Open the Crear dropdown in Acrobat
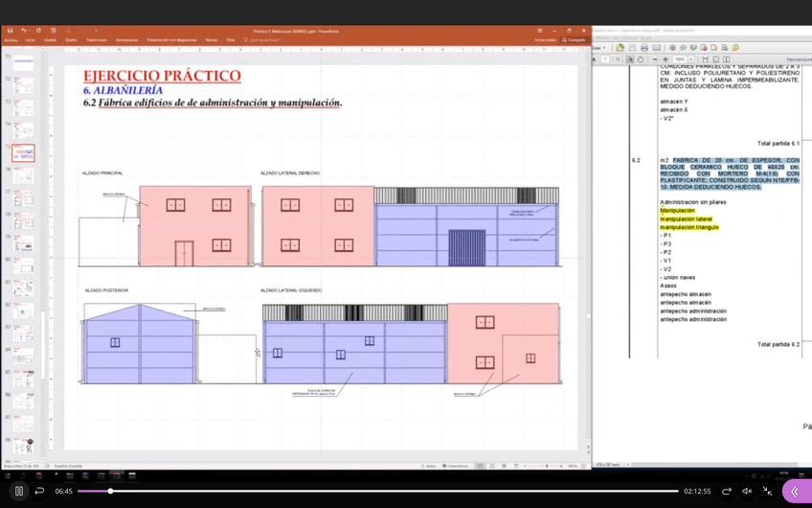The image size is (812, 508). [599, 48]
